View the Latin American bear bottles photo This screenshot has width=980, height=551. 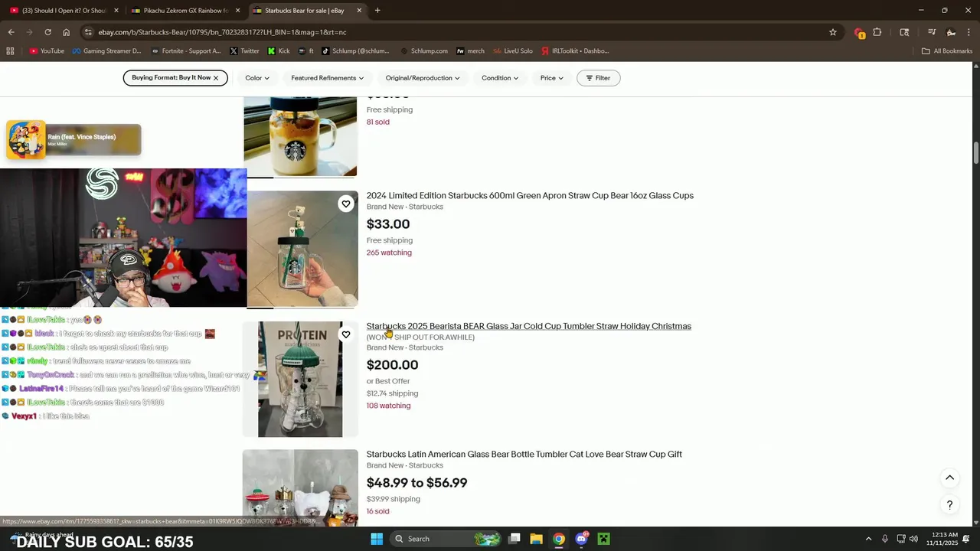pos(301,487)
